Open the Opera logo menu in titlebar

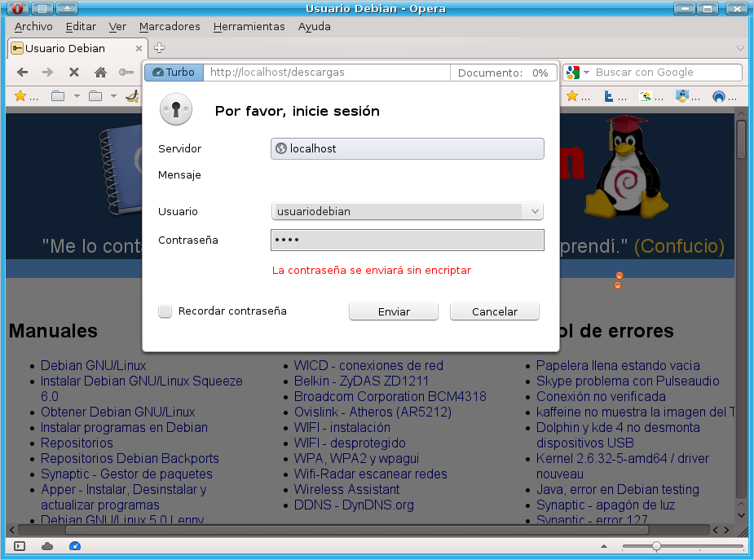point(17,8)
